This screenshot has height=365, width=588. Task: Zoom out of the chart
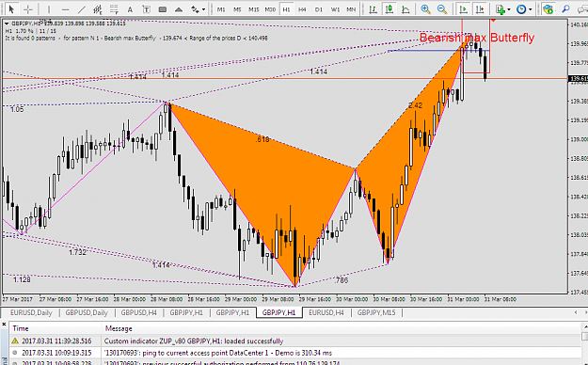tap(442, 9)
